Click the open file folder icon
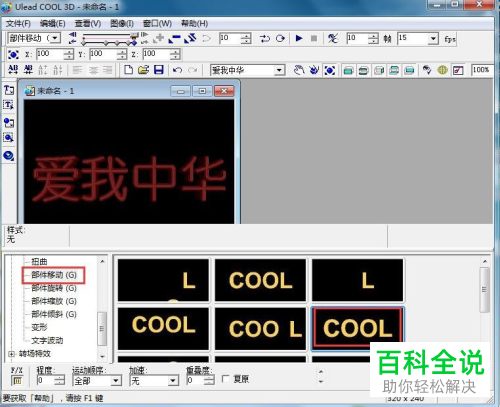Image resolution: width=500 pixels, height=407 pixels. pos(143,70)
